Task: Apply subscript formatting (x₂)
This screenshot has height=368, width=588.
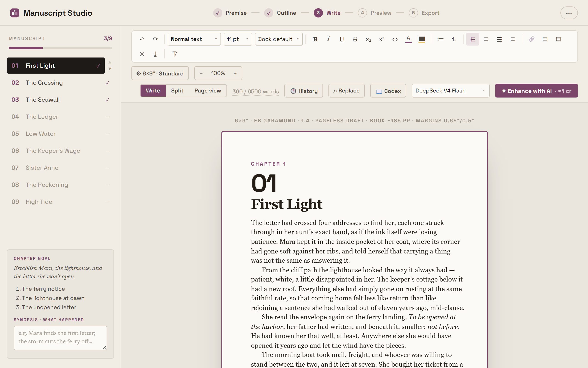Action: pyautogui.click(x=368, y=39)
